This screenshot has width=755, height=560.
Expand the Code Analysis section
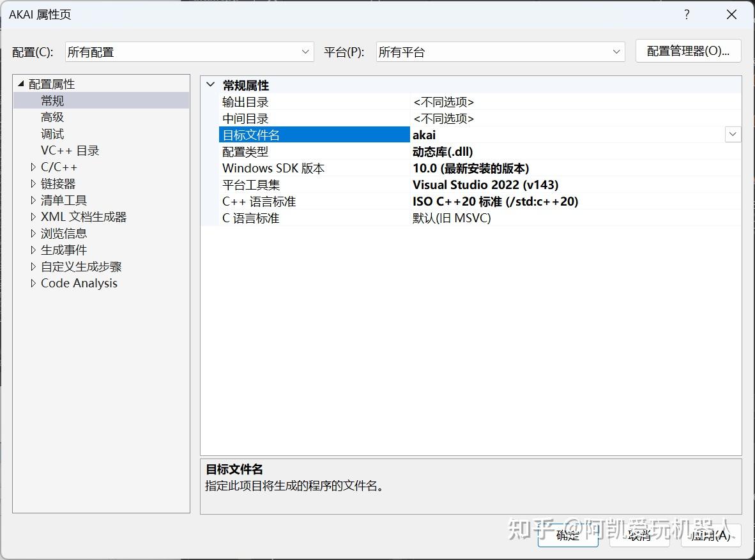(x=33, y=283)
